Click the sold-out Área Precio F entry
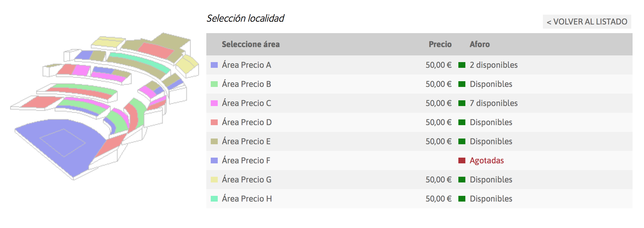 [419, 160]
